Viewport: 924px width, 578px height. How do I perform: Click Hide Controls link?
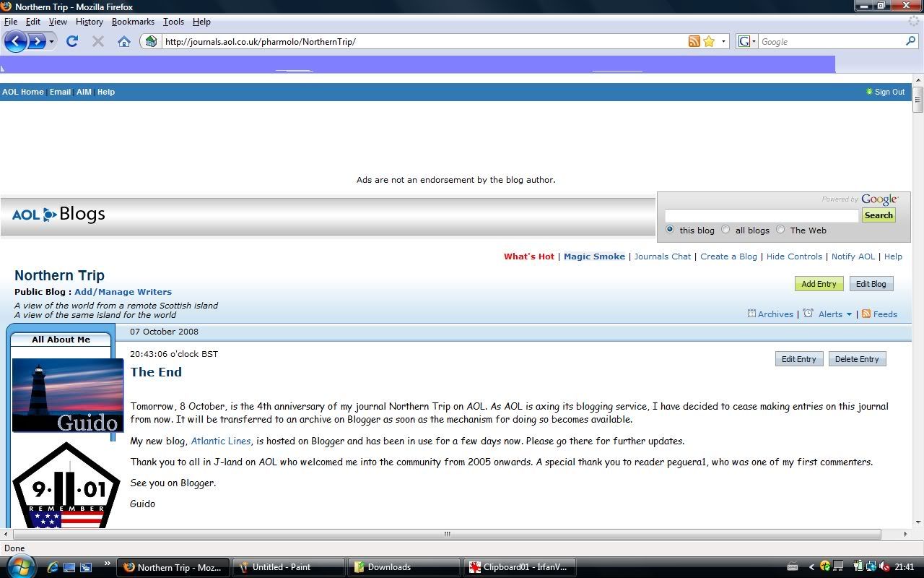794,256
